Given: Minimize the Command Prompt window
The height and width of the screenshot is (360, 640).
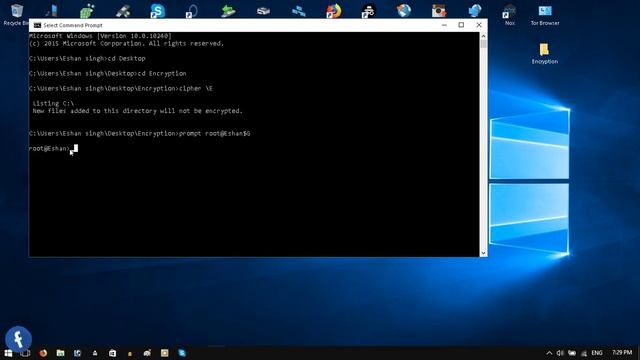Looking at the screenshot, I should pyautogui.click(x=444, y=25).
